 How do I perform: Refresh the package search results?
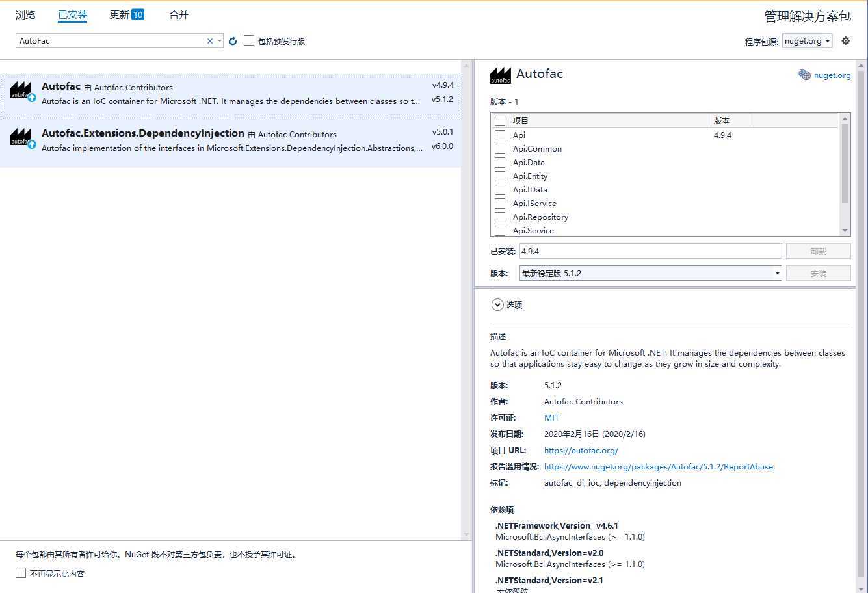click(233, 41)
